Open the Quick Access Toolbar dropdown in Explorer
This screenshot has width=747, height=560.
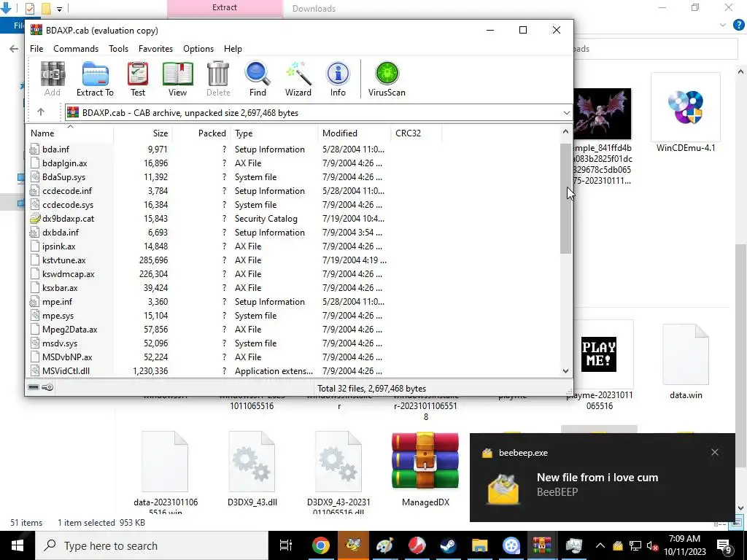(59, 9)
